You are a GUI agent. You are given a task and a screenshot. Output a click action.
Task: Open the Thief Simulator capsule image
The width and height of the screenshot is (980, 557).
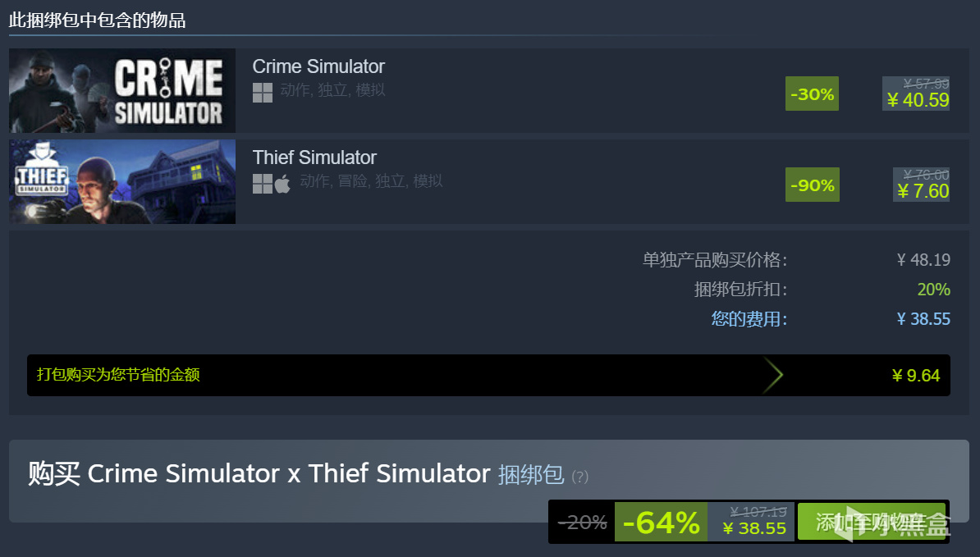click(x=122, y=182)
